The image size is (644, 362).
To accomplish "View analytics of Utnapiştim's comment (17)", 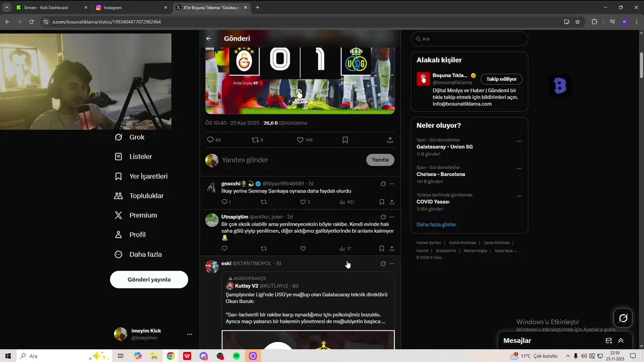I will point(345,248).
